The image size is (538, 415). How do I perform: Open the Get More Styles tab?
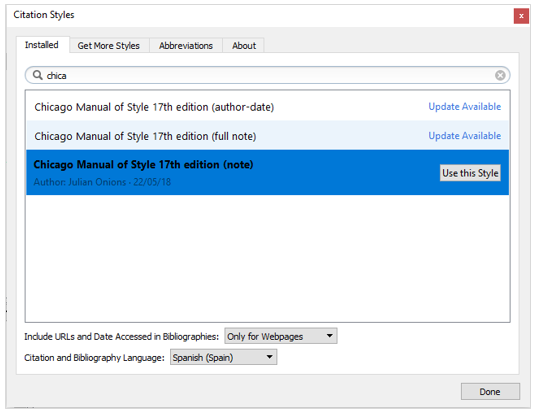point(109,46)
